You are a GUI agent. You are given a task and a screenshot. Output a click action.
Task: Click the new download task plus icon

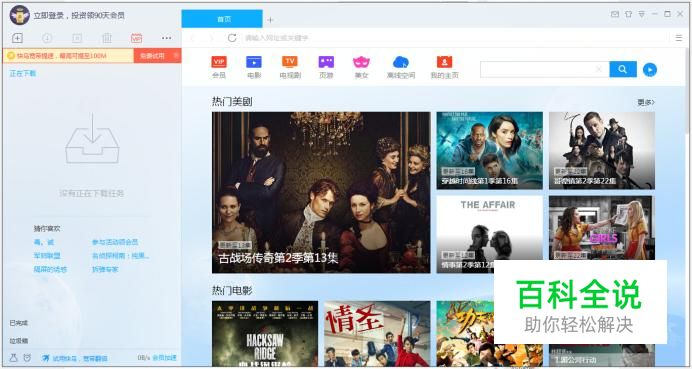pos(17,38)
